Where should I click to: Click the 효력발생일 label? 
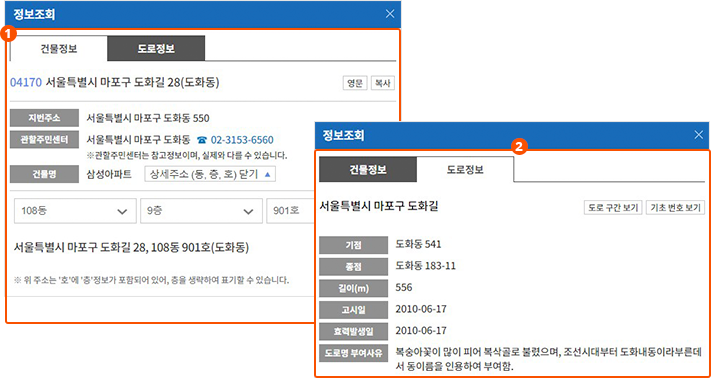coord(354,331)
